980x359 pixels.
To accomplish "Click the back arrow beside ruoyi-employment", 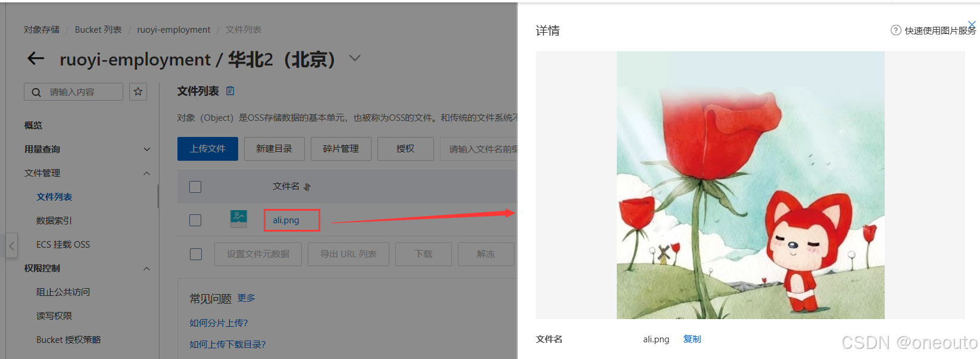I will (36, 58).
